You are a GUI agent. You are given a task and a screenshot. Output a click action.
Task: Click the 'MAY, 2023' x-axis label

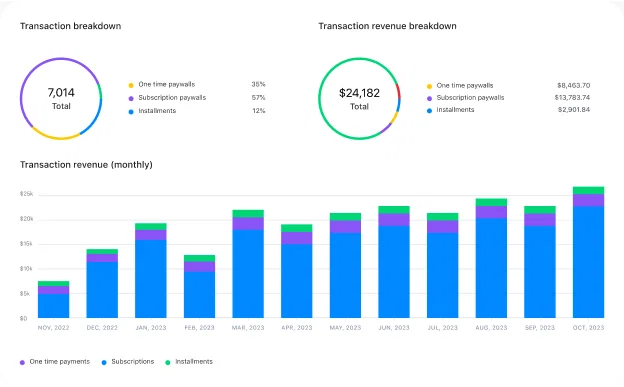[345, 328]
